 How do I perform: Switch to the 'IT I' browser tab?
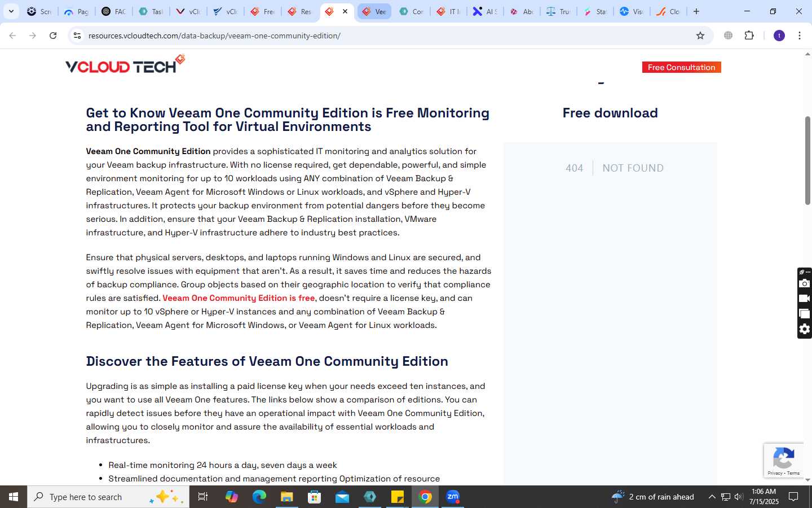448,11
